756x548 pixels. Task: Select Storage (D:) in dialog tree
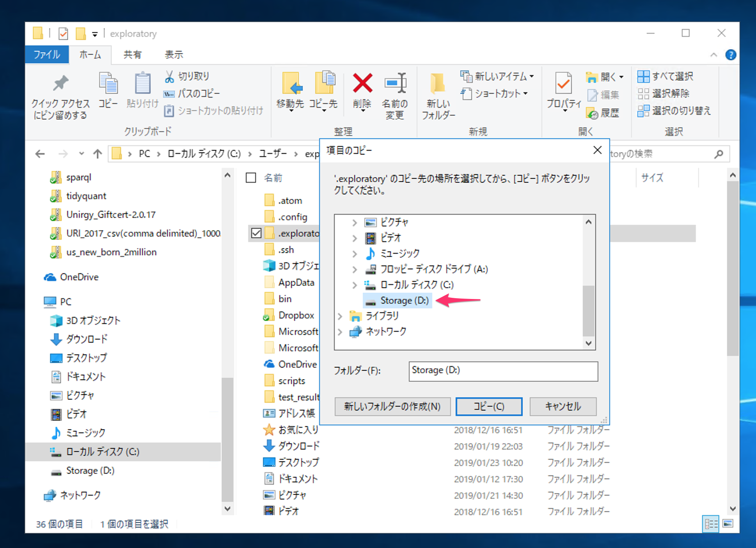pyautogui.click(x=397, y=301)
